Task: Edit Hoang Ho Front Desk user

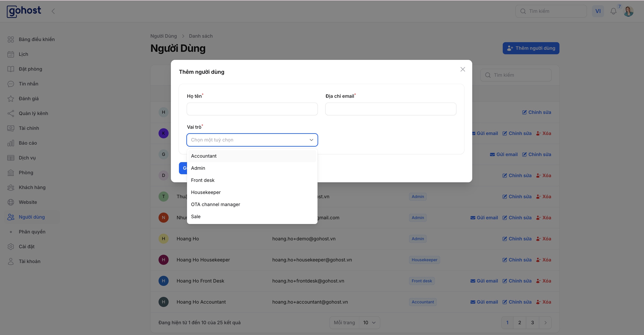Action: point(517,281)
